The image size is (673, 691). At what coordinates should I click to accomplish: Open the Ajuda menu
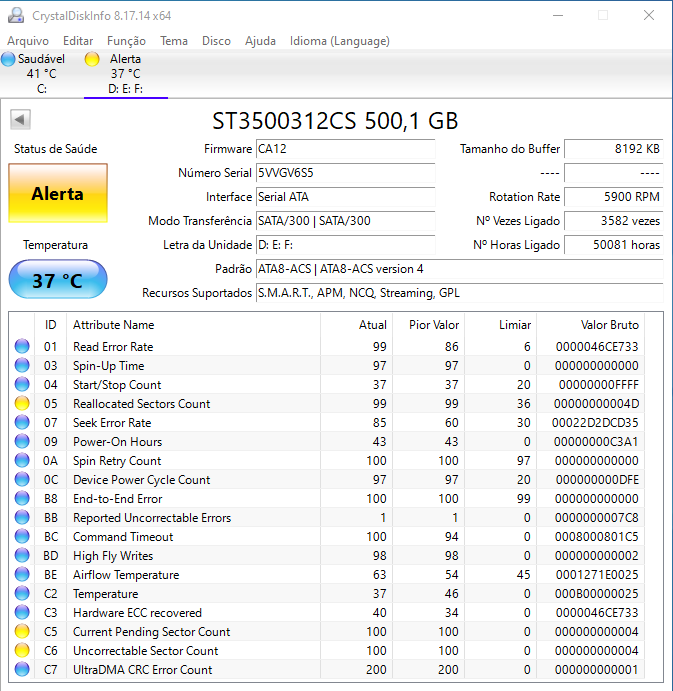click(260, 41)
